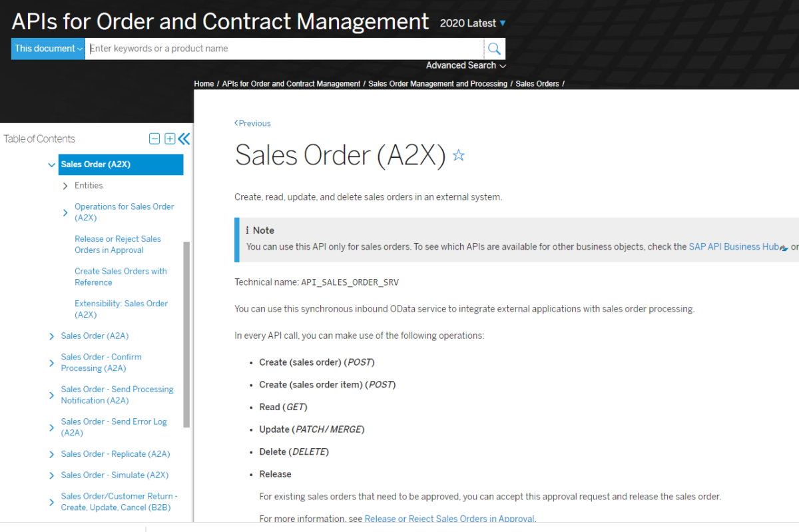
Task: Go to Home breadcrumb link
Action: click(204, 83)
